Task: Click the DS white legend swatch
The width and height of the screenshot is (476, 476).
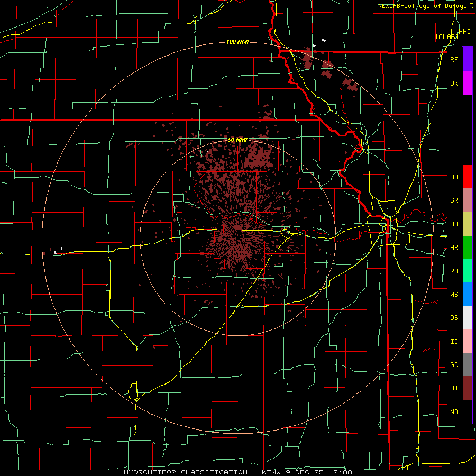Action: (467, 317)
